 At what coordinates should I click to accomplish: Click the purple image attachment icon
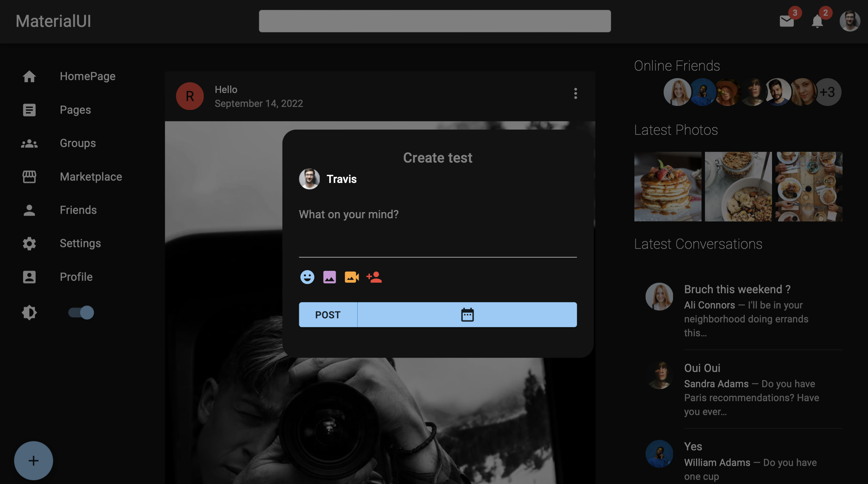329,277
